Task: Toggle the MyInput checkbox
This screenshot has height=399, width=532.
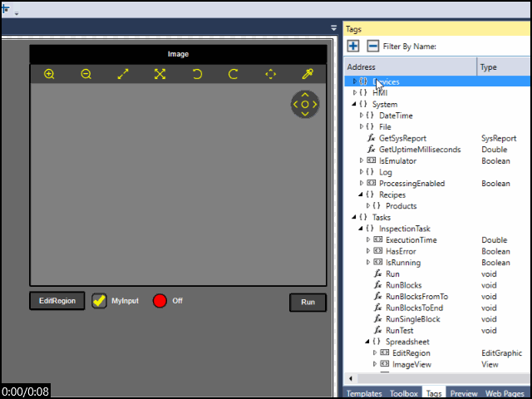Action: click(x=100, y=301)
